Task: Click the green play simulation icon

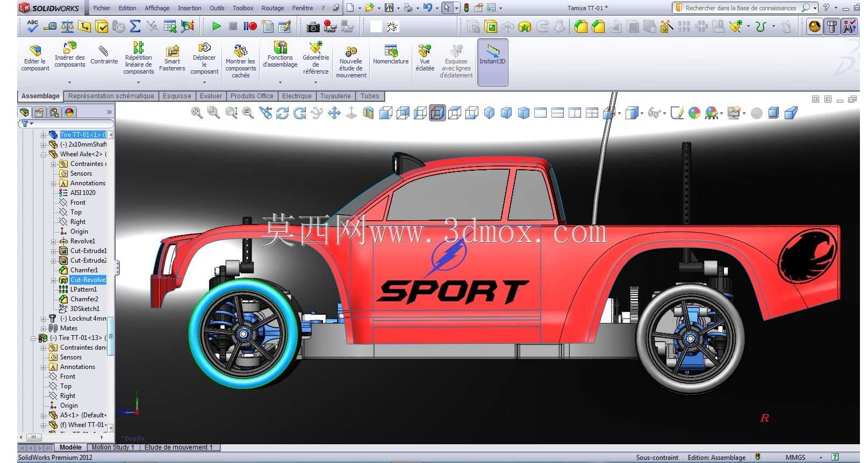Action: point(216,26)
